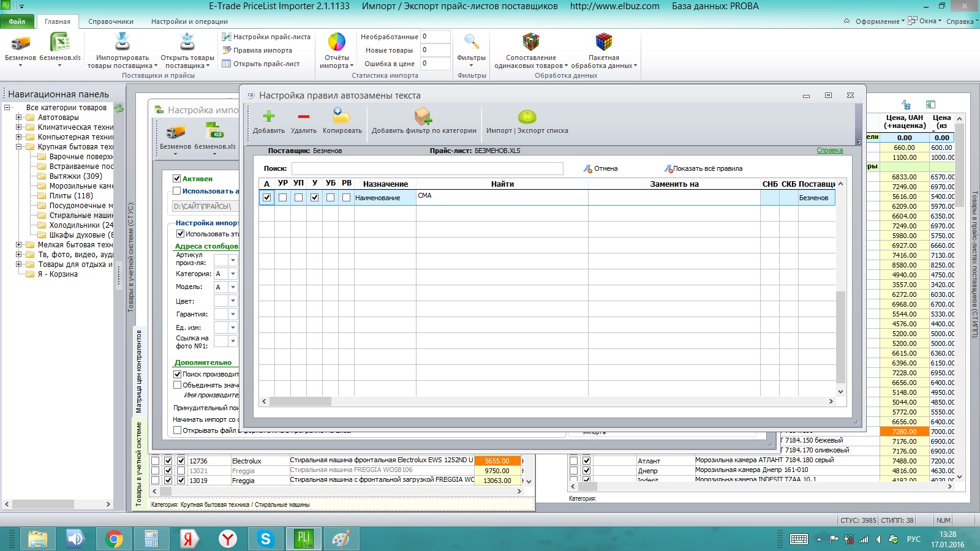Switch to Настройки и операции ribbon tab
This screenshot has height=551, width=980.
click(189, 21)
